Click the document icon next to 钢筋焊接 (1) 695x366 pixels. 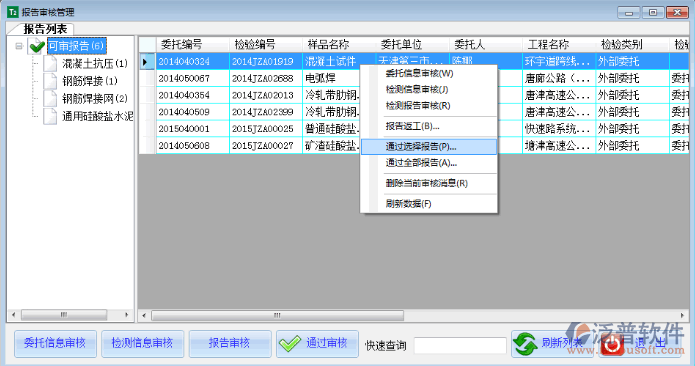click(50, 81)
